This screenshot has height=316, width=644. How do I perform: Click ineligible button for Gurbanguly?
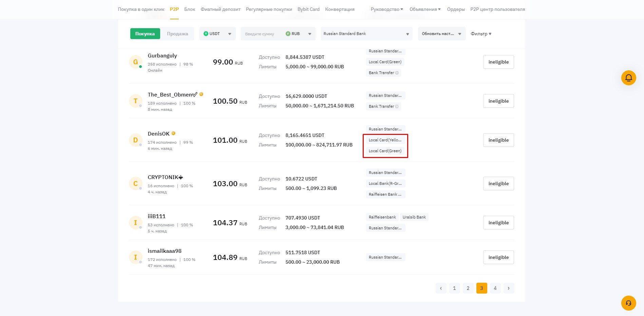(498, 62)
